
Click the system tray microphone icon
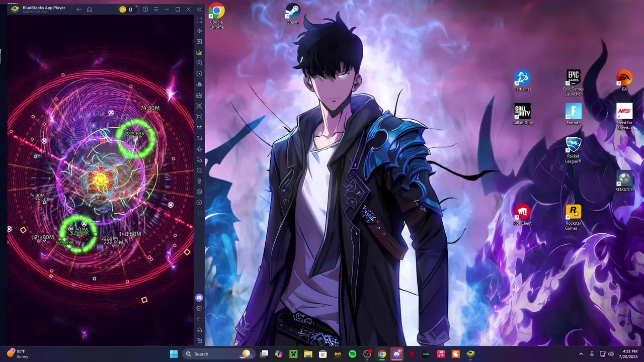592,354
